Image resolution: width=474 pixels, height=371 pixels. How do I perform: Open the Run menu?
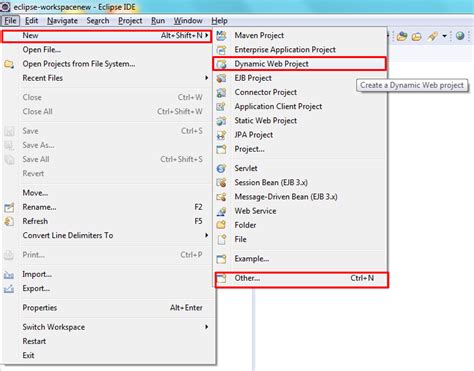click(158, 21)
